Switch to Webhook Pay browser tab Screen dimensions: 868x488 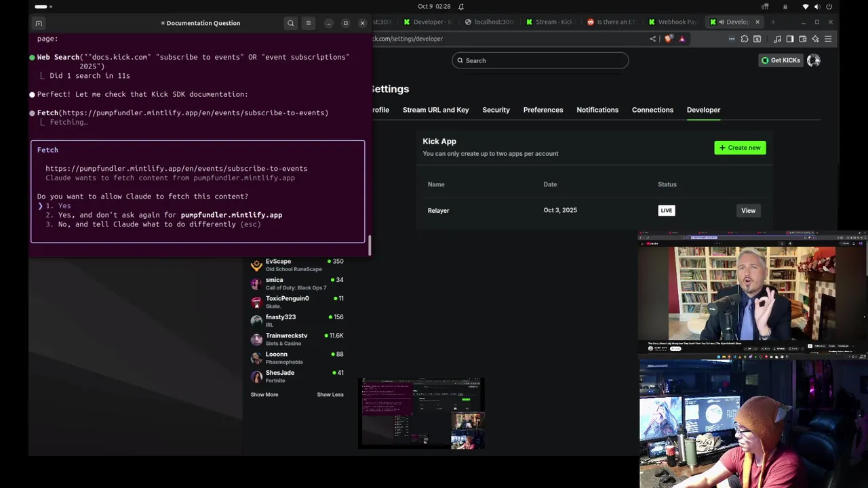[673, 22]
